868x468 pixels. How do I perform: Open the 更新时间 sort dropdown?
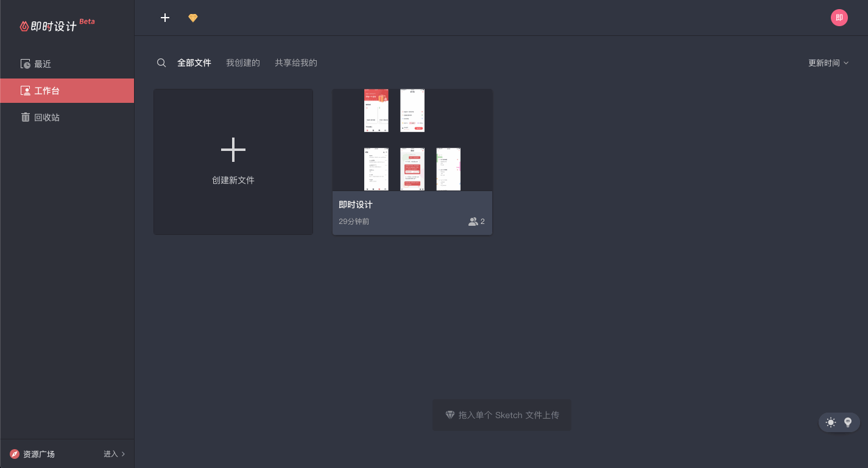[828, 63]
